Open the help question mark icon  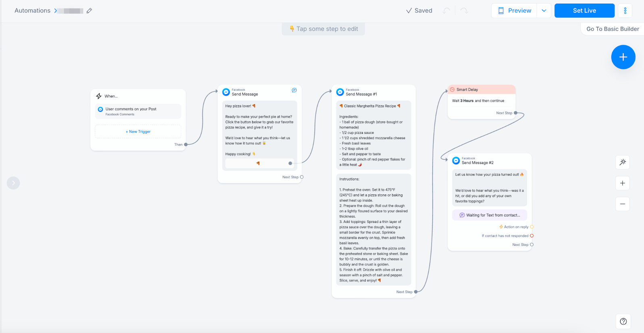(623, 321)
